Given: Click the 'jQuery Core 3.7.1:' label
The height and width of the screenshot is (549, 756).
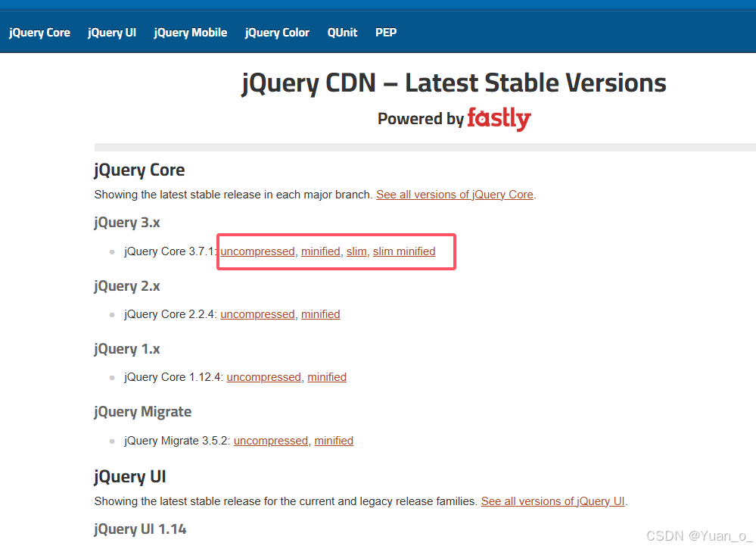Looking at the screenshot, I should click(x=170, y=251).
